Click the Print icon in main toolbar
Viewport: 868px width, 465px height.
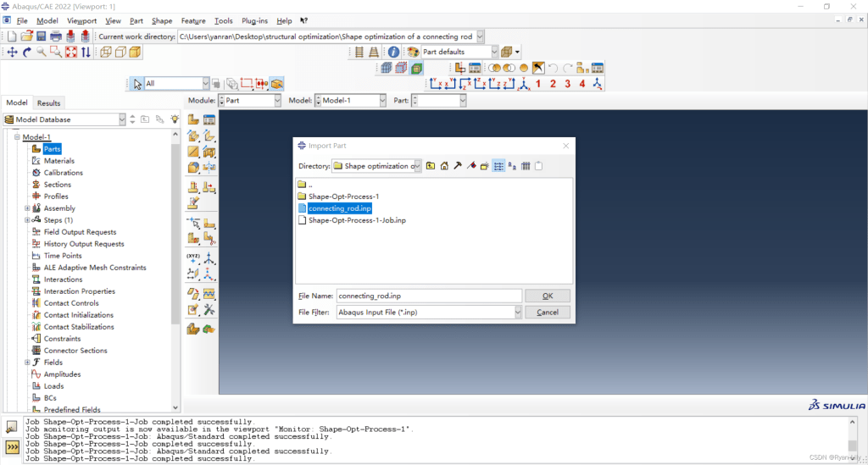pos(56,36)
